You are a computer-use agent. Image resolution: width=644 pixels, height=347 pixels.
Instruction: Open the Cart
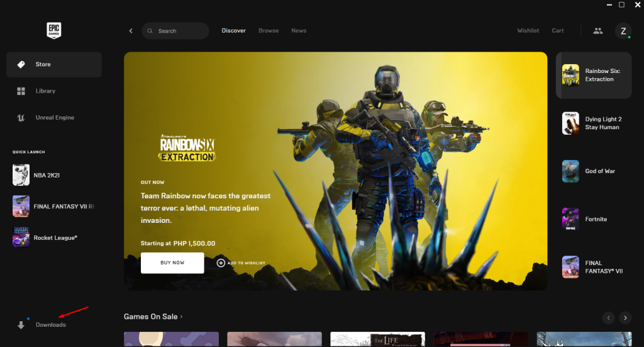point(558,31)
